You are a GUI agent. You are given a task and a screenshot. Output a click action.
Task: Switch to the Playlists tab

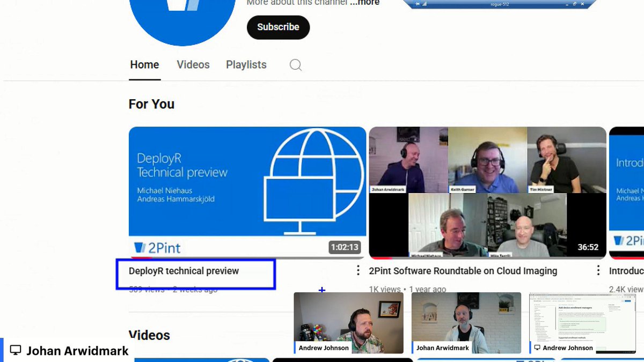tap(246, 65)
